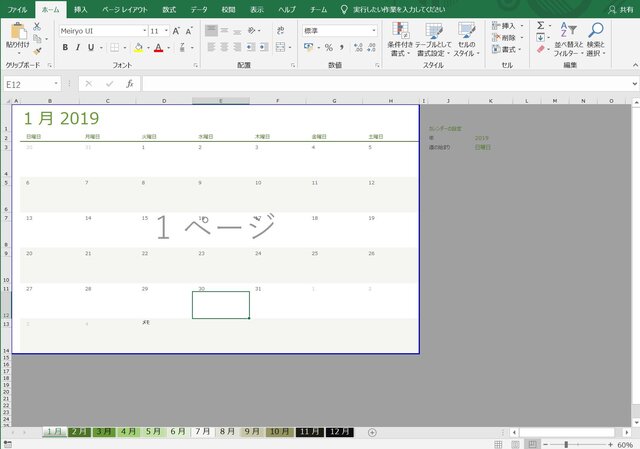Open the ファイル tab

(17, 9)
